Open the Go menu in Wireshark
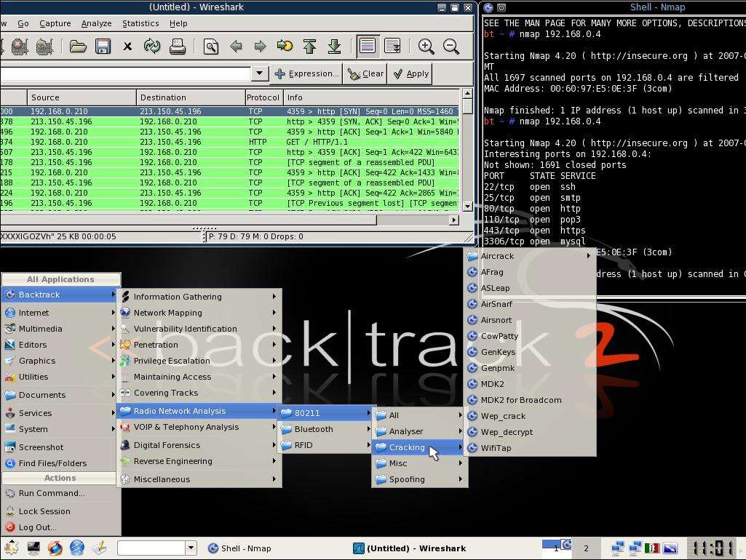Screen dimensions: 746x560 (x=23, y=23)
